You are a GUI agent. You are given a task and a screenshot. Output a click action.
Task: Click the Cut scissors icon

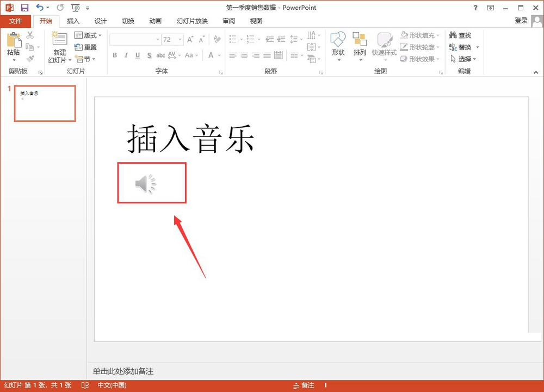[x=30, y=35]
